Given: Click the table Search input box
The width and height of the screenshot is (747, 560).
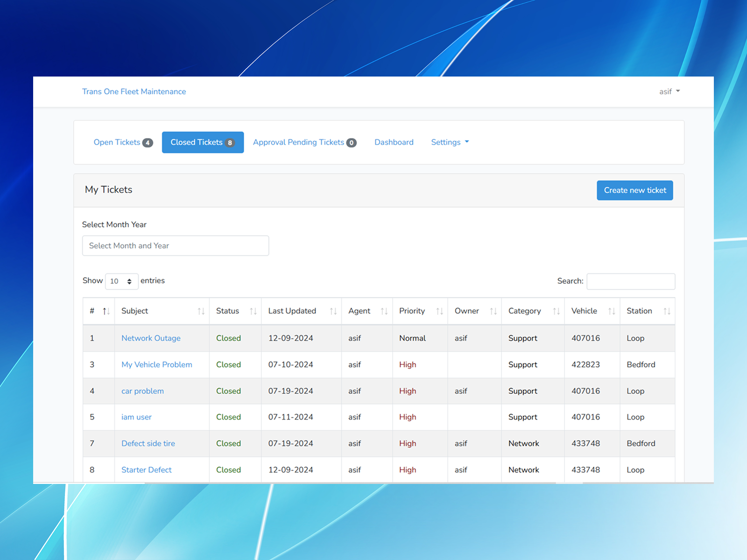Looking at the screenshot, I should pos(631,281).
